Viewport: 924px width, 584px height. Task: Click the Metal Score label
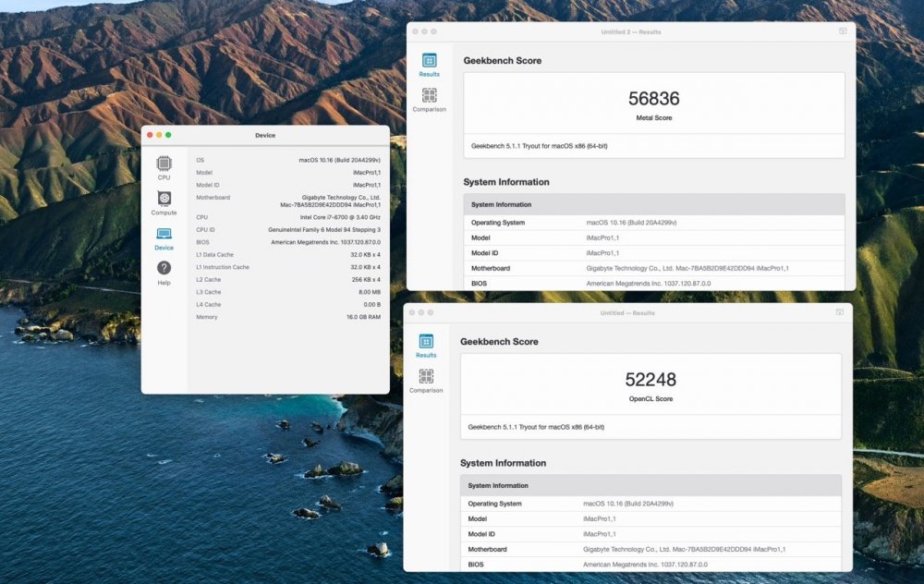(653, 118)
